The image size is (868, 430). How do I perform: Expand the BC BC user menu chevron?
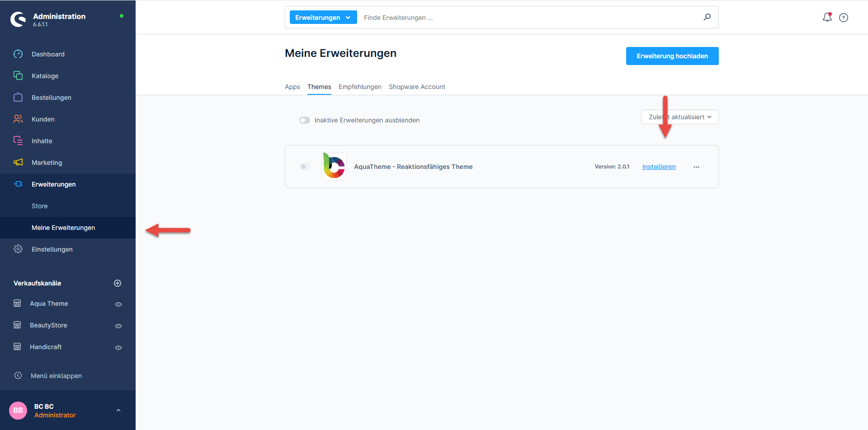[118, 410]
